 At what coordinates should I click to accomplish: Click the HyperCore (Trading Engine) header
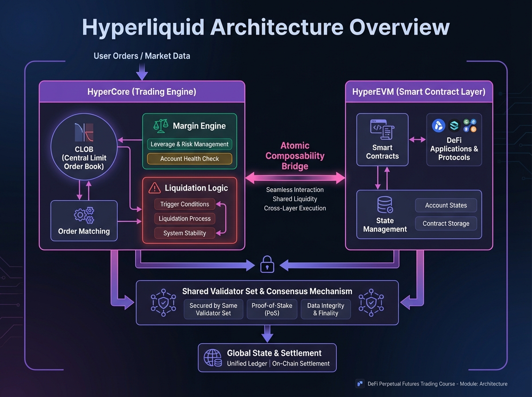coord(142,92)
